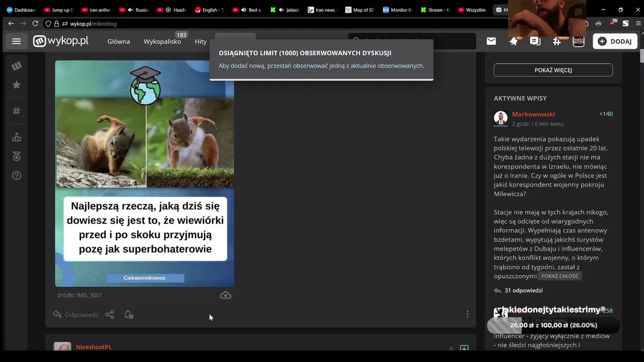Open 31 odpowiedzi replies link
Image resolution: width=644 pixels, height=362 pixels.
519,290
